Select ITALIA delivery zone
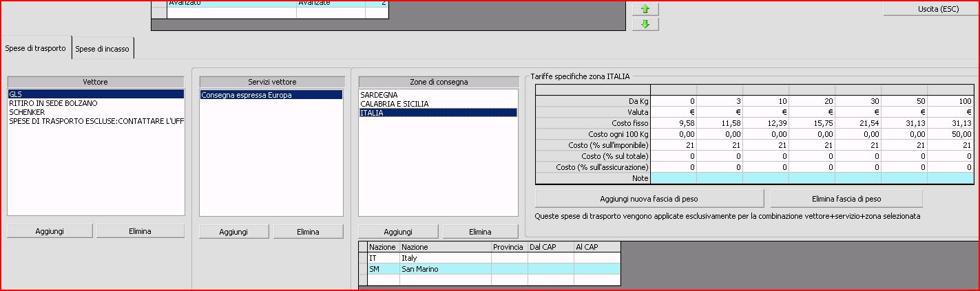 click(x=438, y=112)
